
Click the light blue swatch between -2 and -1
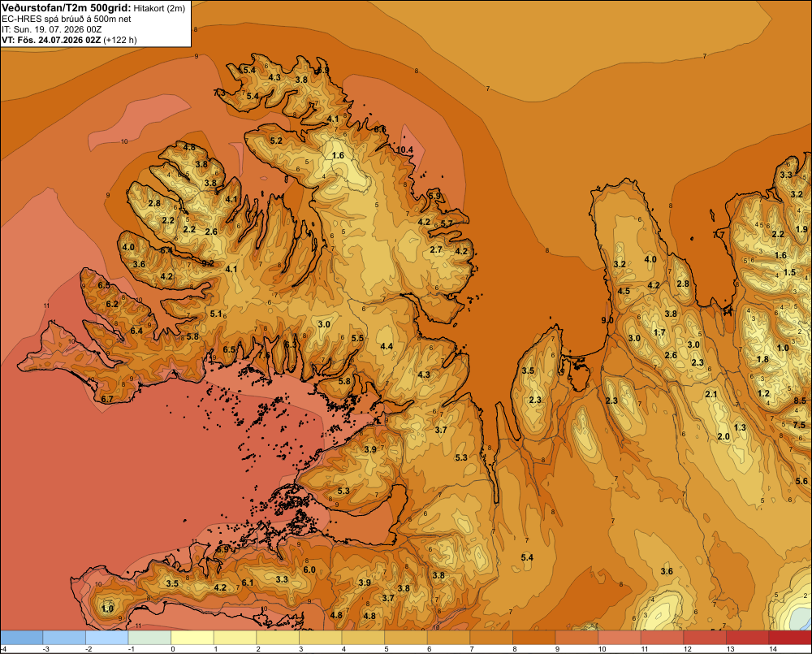106,638
